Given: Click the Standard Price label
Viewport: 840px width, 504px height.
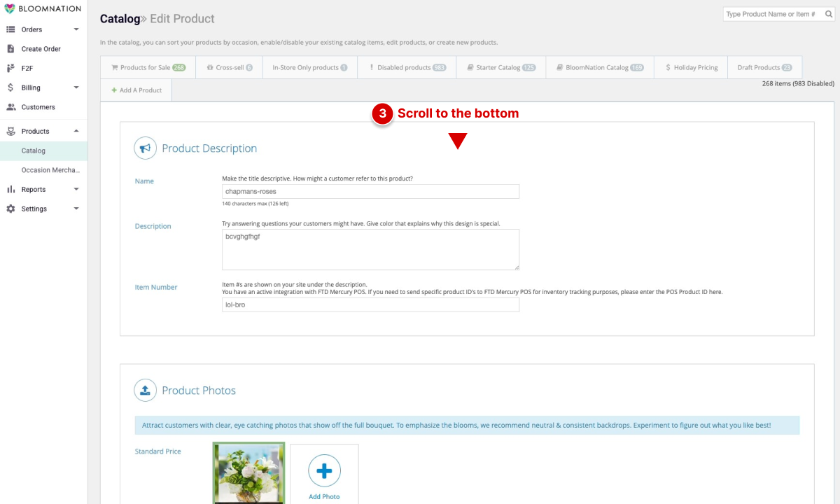Looking at the screenshot, I should [x=157, y=451].
